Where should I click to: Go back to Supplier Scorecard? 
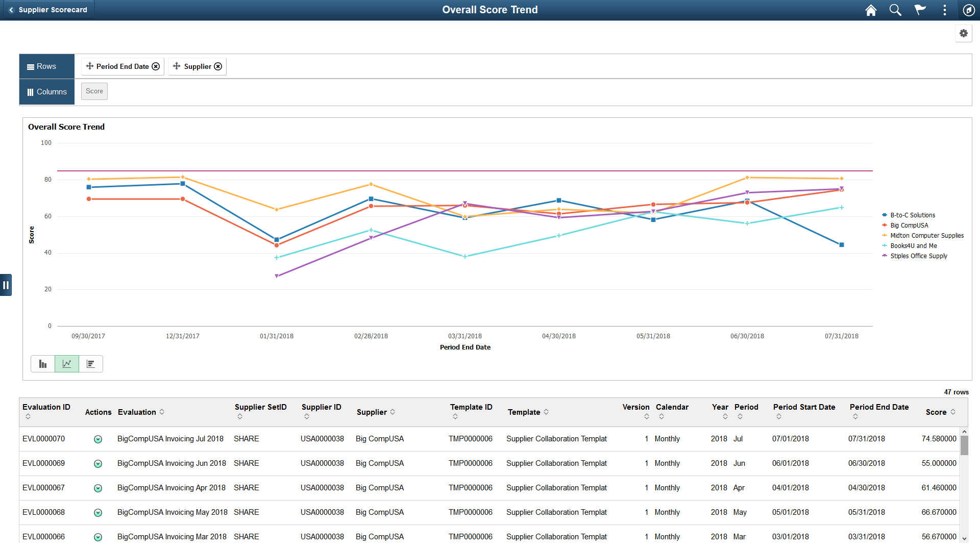pos(48,9)
